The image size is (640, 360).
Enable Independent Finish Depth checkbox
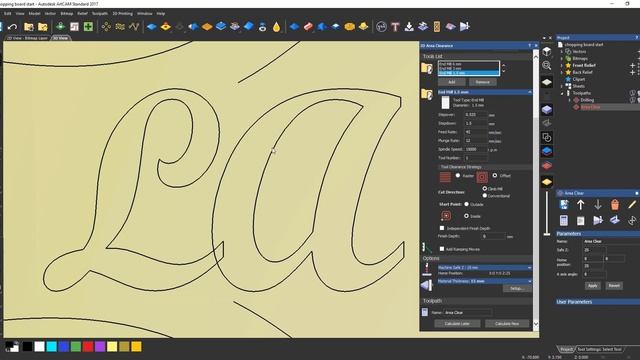tap(442, 228)
